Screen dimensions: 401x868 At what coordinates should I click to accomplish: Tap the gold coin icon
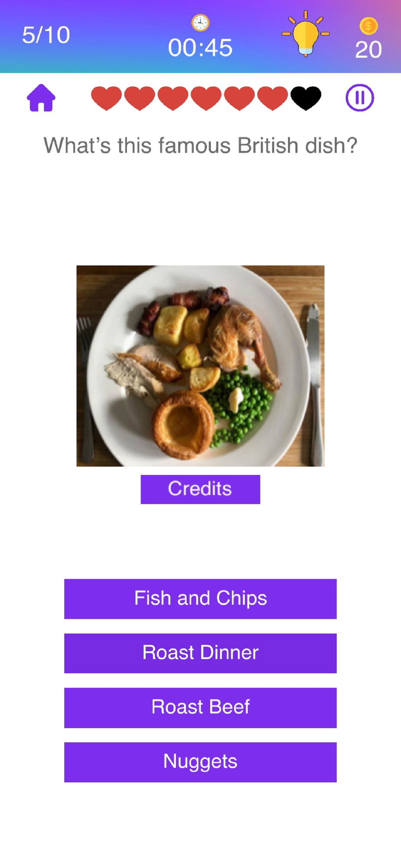[x=368, y=26]
